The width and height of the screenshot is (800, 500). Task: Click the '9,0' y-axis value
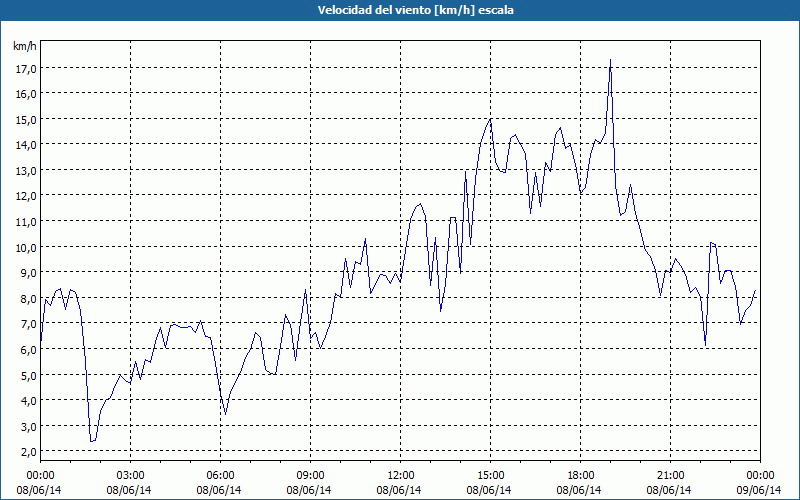28,272
